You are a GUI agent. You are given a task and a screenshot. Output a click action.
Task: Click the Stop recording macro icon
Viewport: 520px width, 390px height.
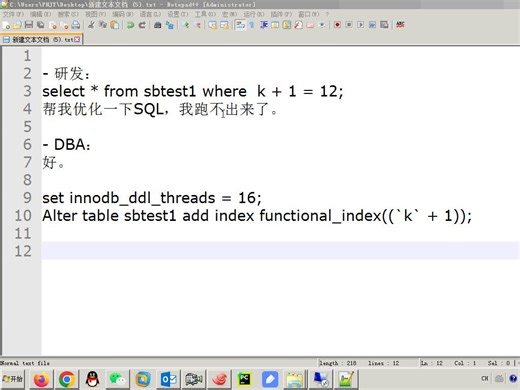pyautogui.click(x=349, y=25)
